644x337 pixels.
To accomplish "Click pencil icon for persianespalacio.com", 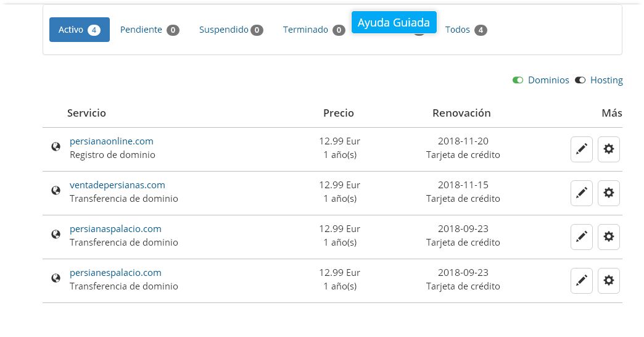I will tap(582, 281).
